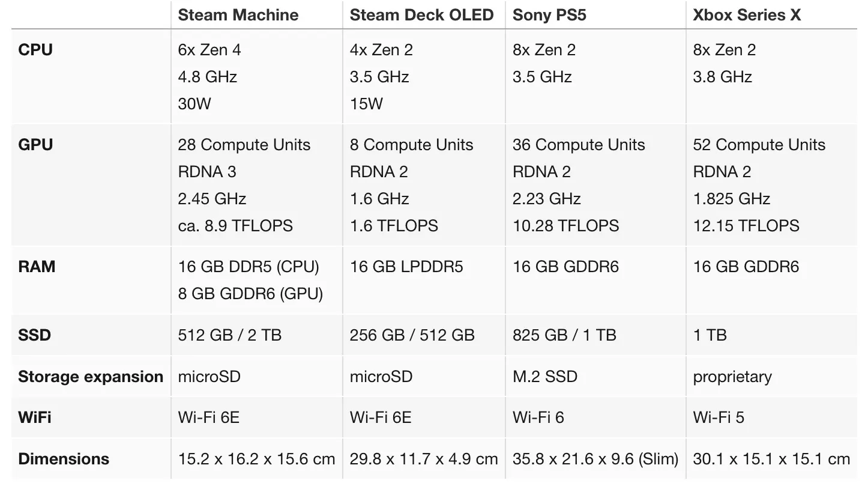Click the "6x Zen 4" CPU text
This screenshot has height=483, width=868.
coord(209,50)
